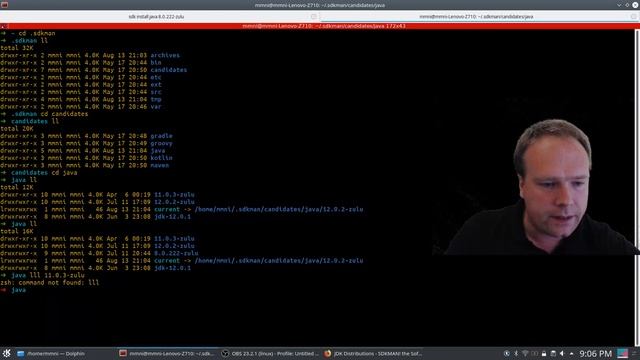Image resolution: width=640 pixels, height=360 pixels.
Task: Click the 'total 32K' line
Action: [x=17, y=48]
